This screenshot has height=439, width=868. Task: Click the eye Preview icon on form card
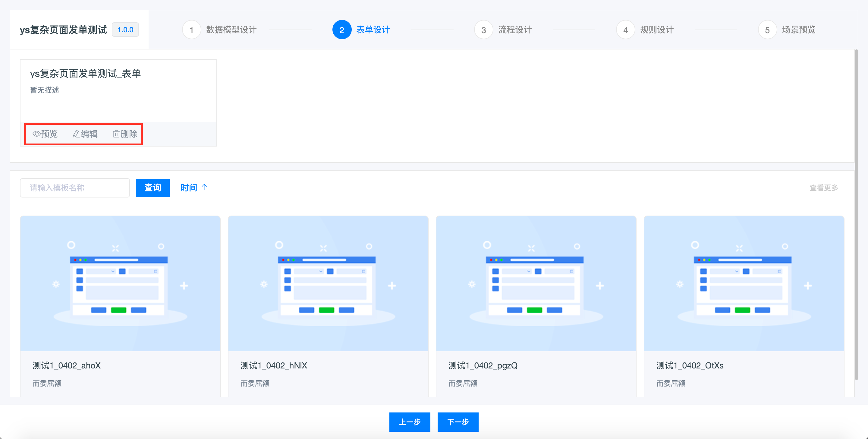click(x=36, y=134)
